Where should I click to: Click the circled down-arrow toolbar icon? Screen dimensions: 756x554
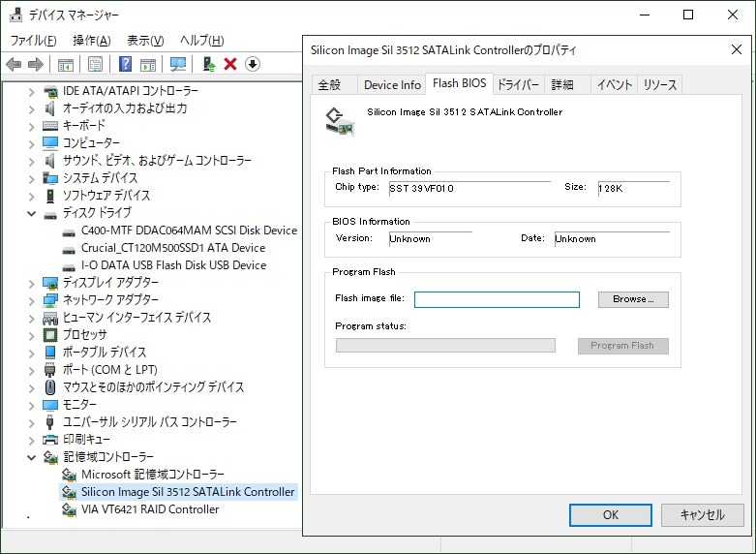click(x=253, y=64)
